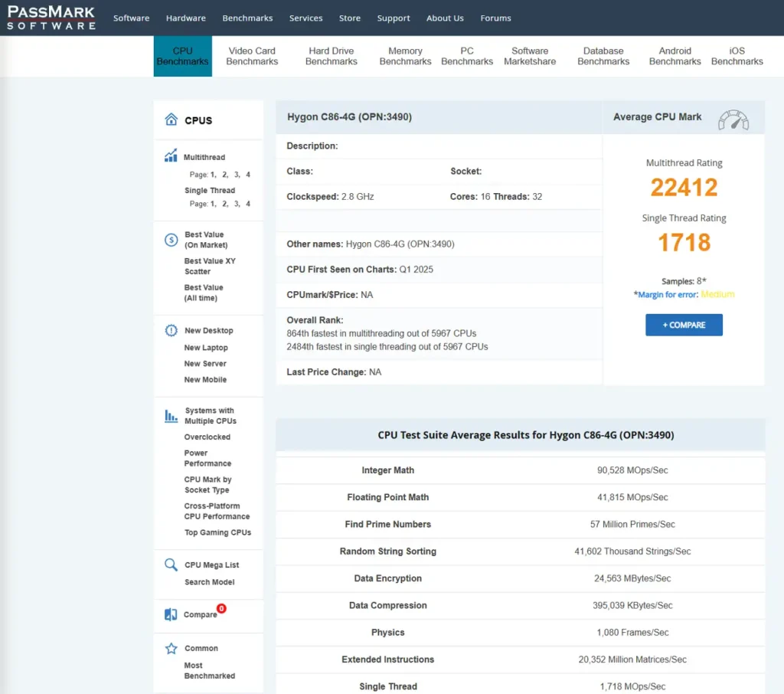Click the Multithread chart icon
The height and width of the screenshot is (694, 784).
[171, 155]
